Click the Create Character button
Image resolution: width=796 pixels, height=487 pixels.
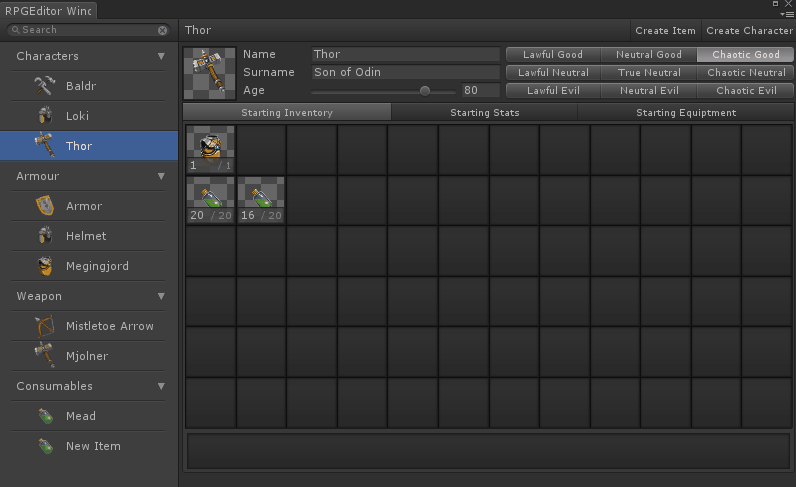click(749, 31)
